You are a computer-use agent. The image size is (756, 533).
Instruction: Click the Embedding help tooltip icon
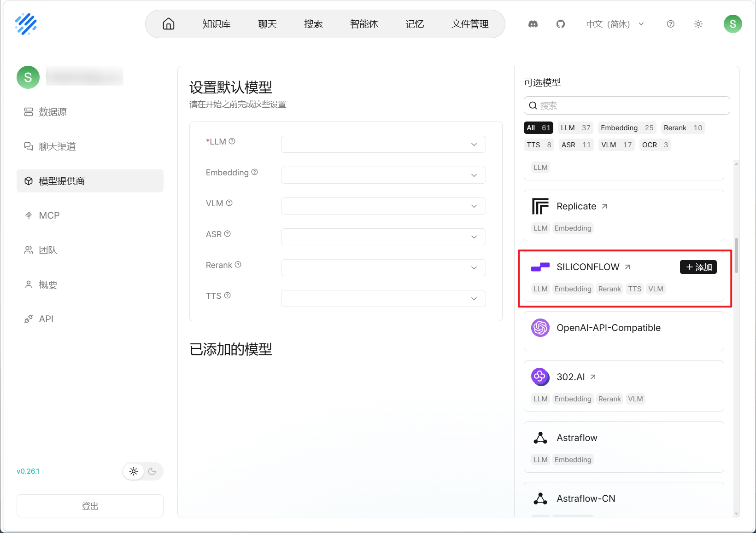coord(255,172)
